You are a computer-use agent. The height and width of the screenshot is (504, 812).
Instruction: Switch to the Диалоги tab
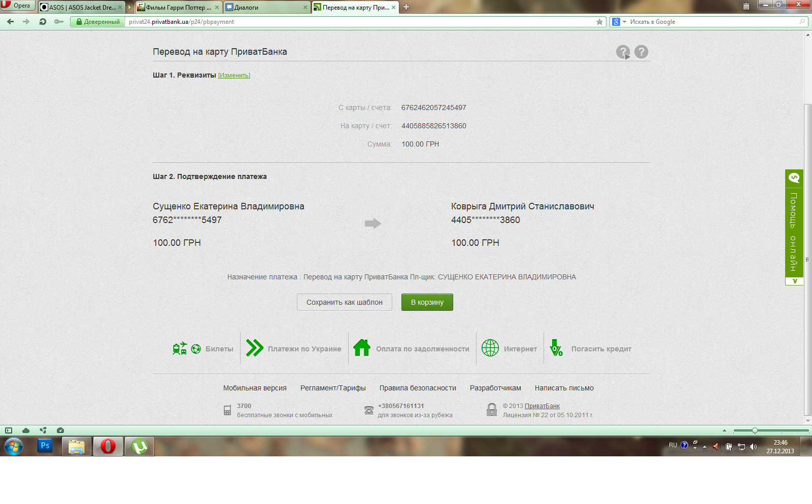[266, 7]
